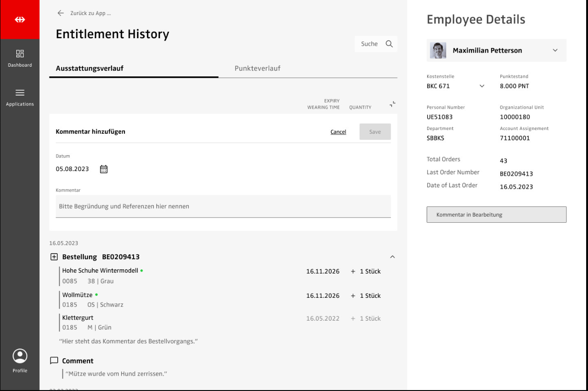Open the Kostenstelle BKC 671 dropdown
This screenshot has width=588, height=391.
(482, 86)
